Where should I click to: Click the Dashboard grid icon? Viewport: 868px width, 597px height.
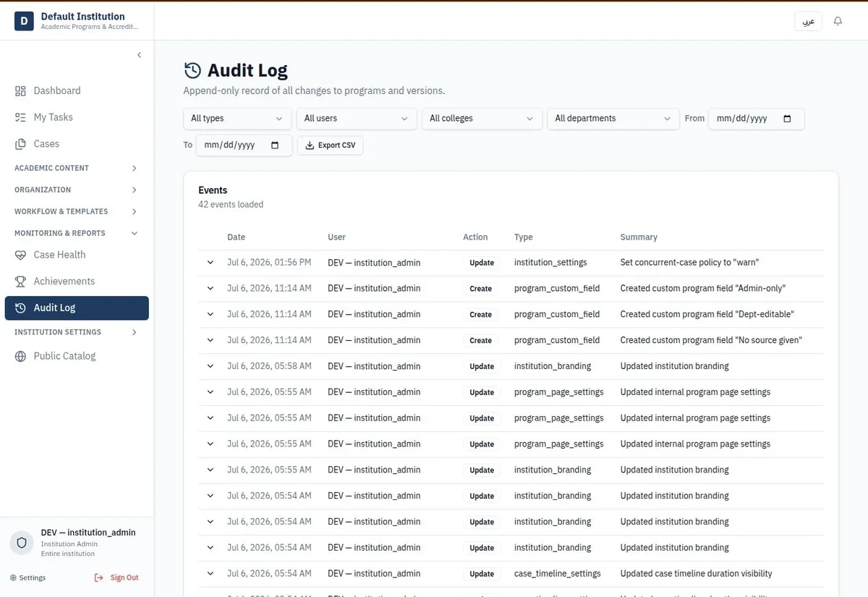[20, 90]
